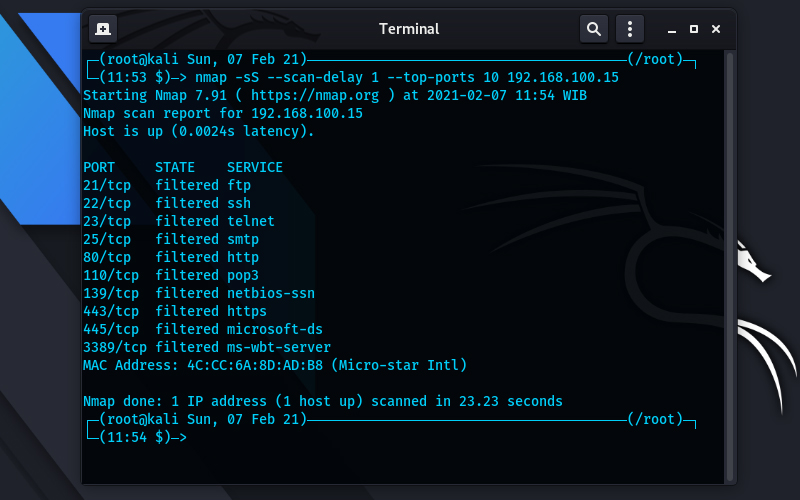Select the 23/tcp filtered telnet row

pyautogui.click(x=179, y=221)
